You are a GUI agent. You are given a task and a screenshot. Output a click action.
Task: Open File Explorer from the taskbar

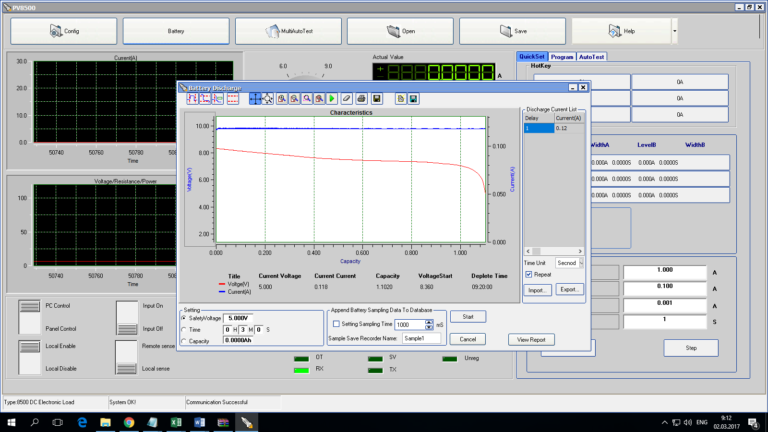coord(105,422)
